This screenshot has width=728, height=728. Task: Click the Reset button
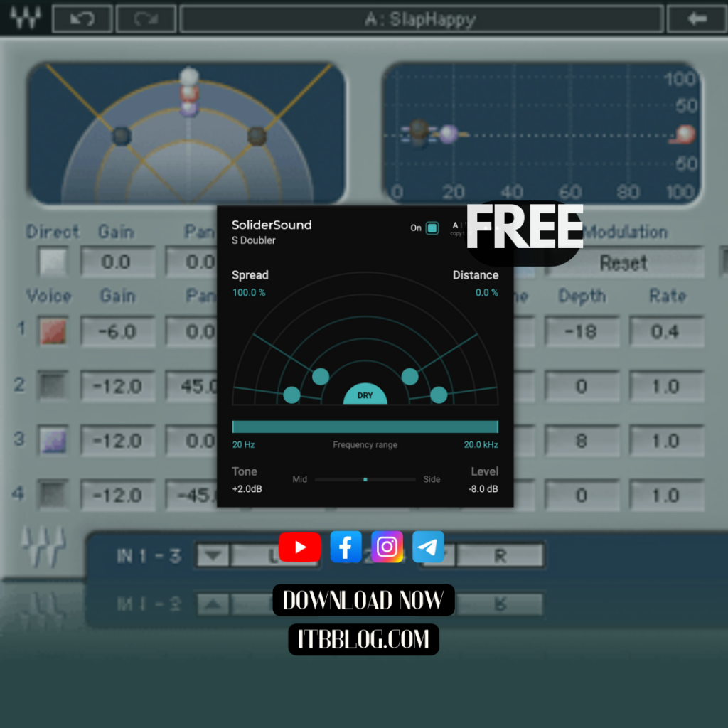pyautogui.click(x=624, y=262)
